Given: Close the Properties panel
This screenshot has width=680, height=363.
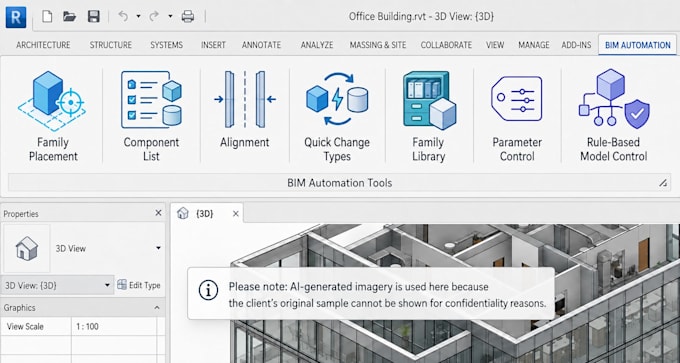Looking at the screenshot, I should tap(158, 213).
